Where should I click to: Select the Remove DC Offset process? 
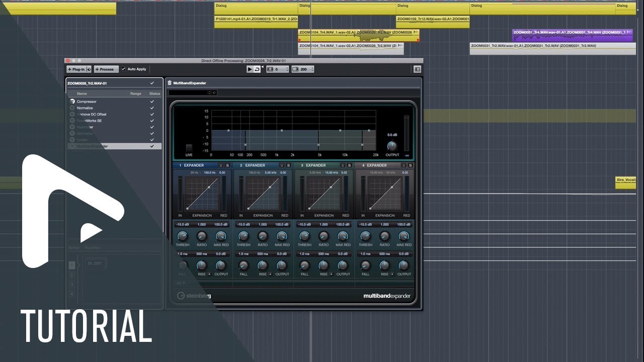[115, 114]
